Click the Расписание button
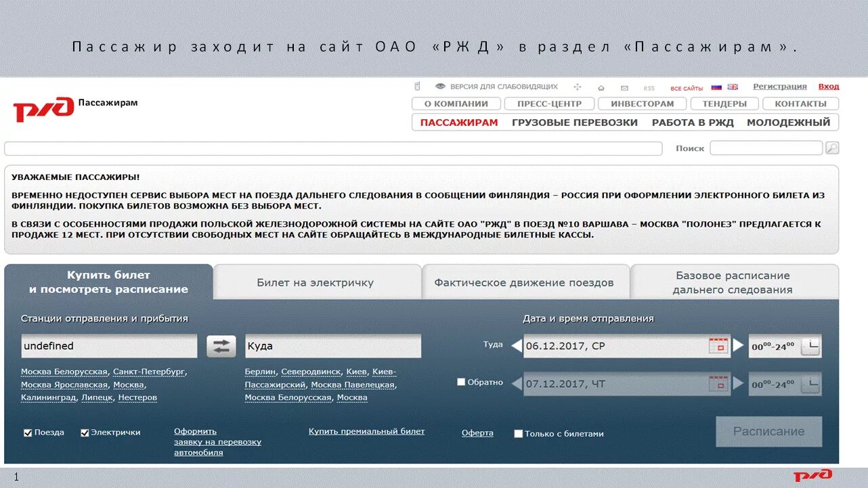Viewport: 868px width, 488px height. click(x=769, y=431)
